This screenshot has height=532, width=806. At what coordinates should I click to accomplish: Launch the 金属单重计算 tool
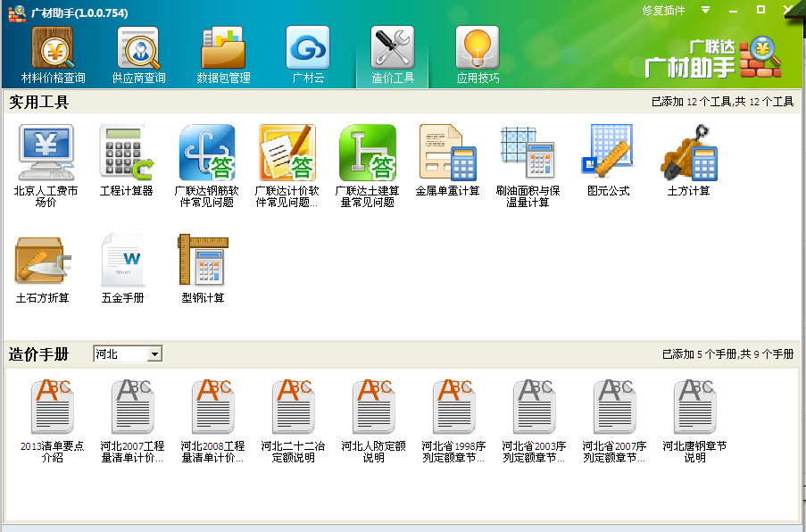pos(448,161)
